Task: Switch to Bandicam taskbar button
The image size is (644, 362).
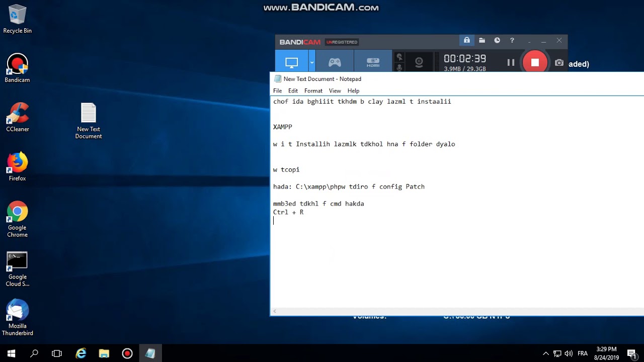Action: pyautogui.click(x=127, y=353)
